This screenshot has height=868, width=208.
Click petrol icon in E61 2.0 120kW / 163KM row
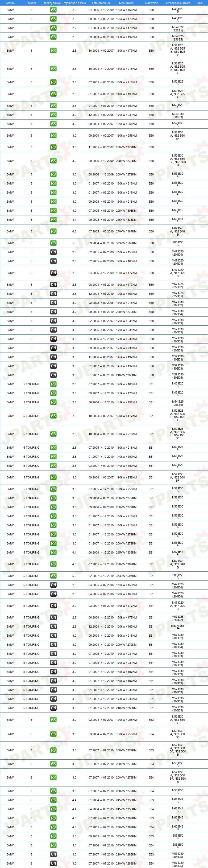coord(53,384)
